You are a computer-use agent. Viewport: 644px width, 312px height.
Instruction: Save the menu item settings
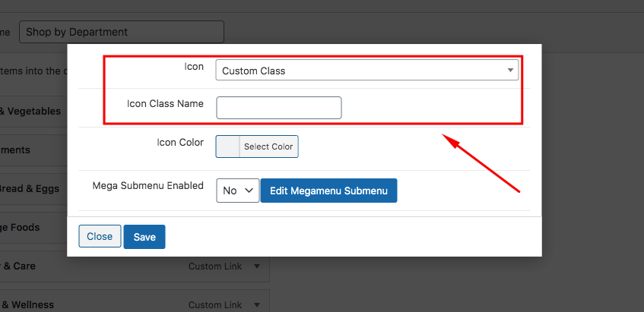(144, 237)
